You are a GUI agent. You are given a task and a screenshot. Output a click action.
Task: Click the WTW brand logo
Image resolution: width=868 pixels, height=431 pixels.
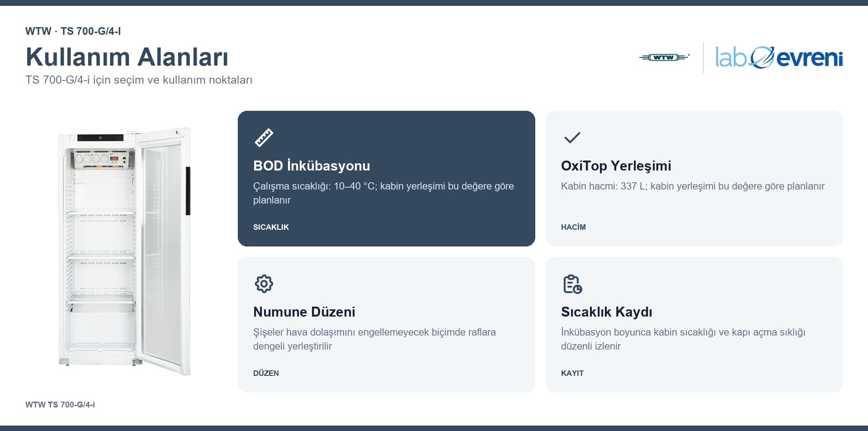pyautogui.click(x=664, y=57)
